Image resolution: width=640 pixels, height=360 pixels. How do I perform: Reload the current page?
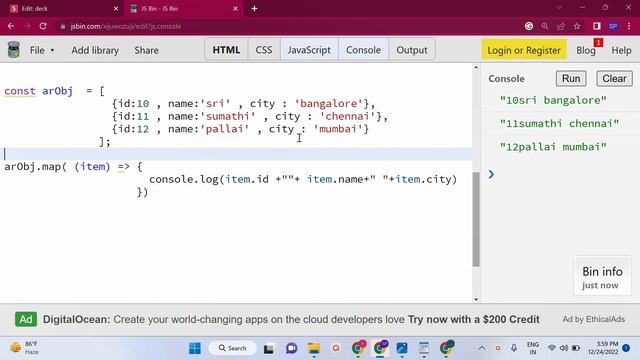pos(43,26)
